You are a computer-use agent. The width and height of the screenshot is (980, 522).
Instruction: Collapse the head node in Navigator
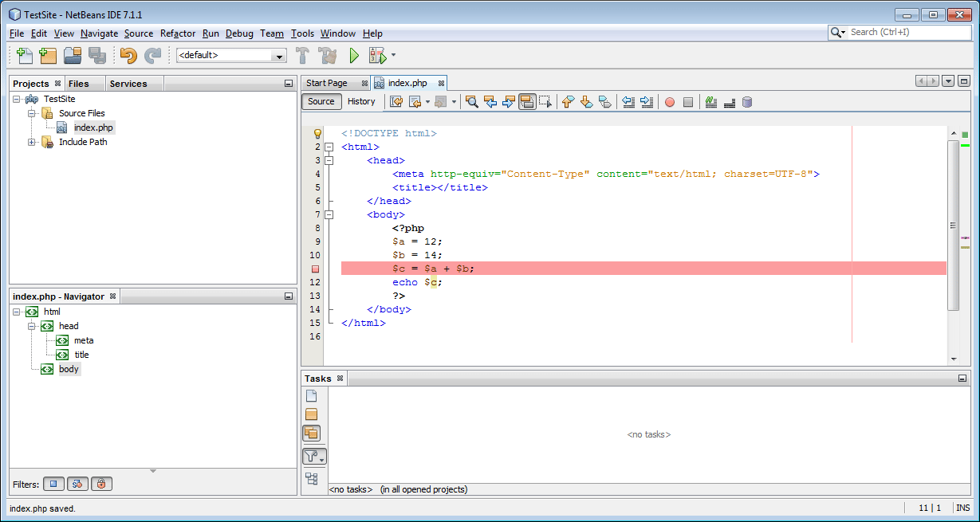(x=32, y=326)
